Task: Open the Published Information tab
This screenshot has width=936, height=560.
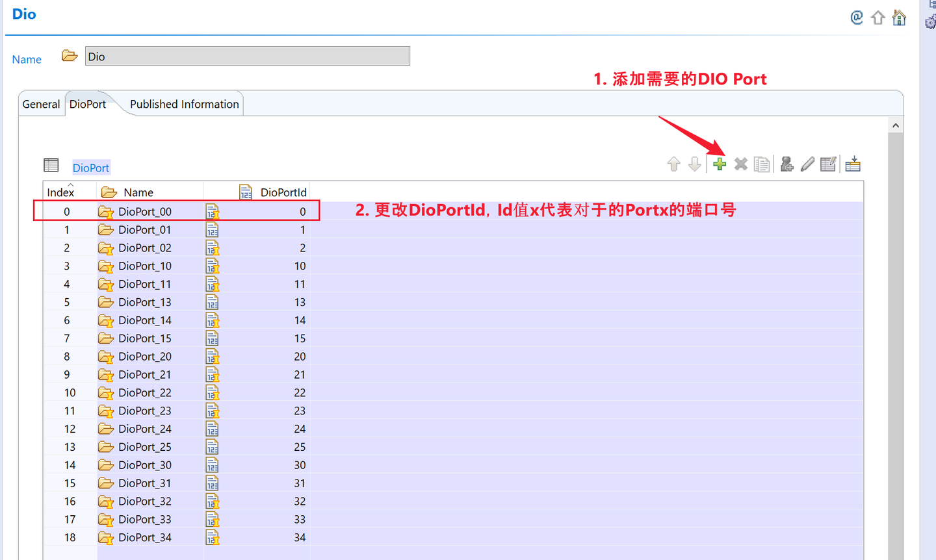Action: [x=184, y=104]
